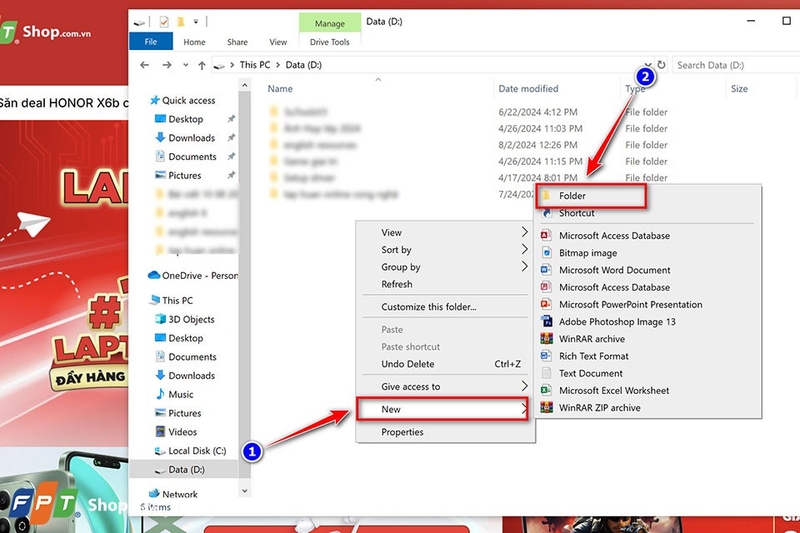Click the Manage contextual tab
800x533 pixels.
(330, 23)
